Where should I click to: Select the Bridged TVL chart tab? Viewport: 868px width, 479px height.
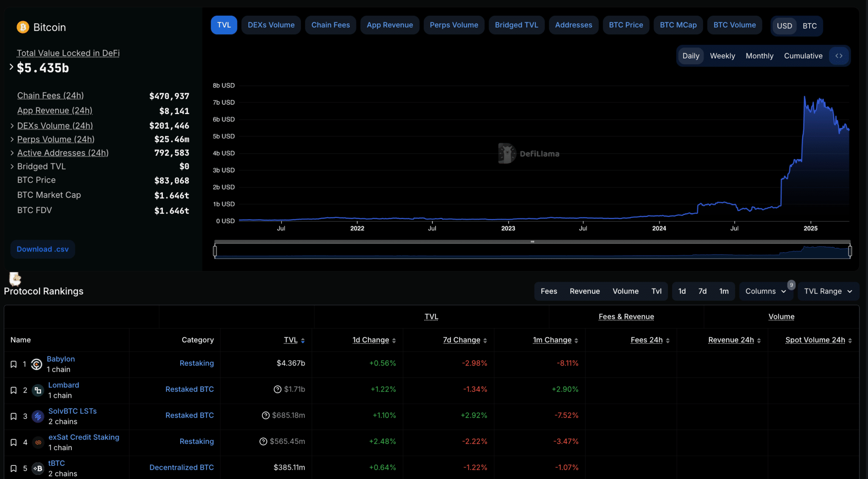(517, 25)
